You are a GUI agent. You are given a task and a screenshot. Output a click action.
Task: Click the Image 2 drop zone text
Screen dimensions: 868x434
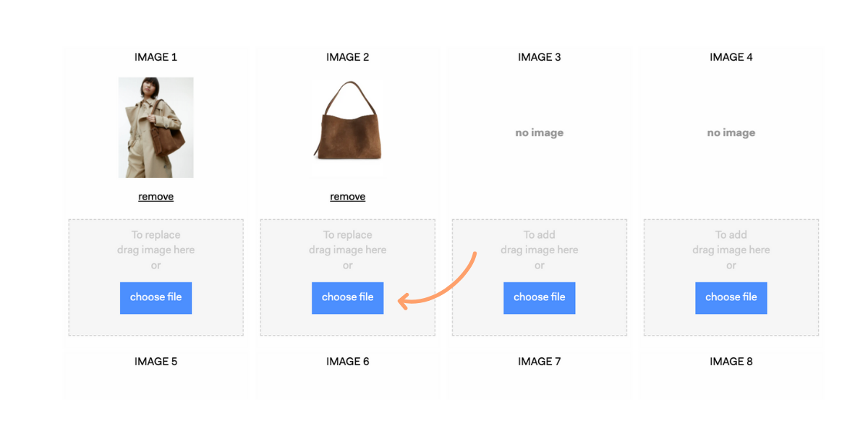347,250
